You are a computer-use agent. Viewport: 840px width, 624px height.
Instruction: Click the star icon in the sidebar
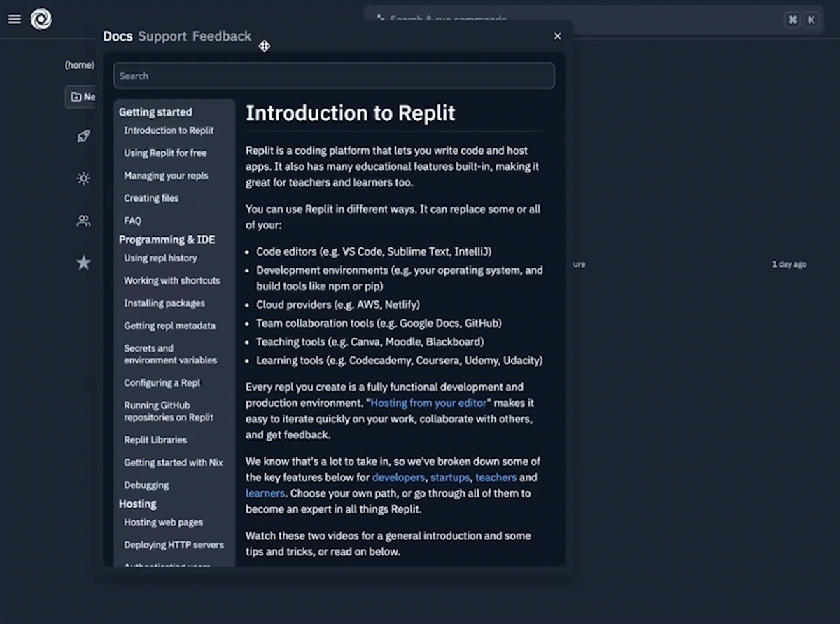pos(83,263)
